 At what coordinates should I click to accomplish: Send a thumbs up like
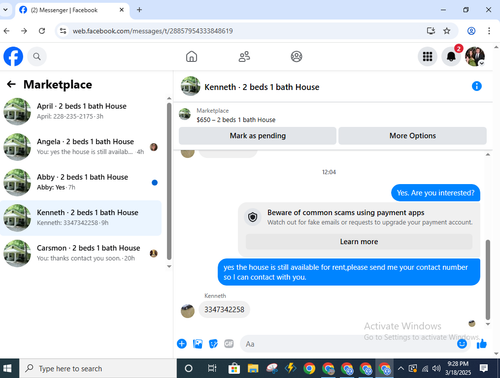click(482, 344)
